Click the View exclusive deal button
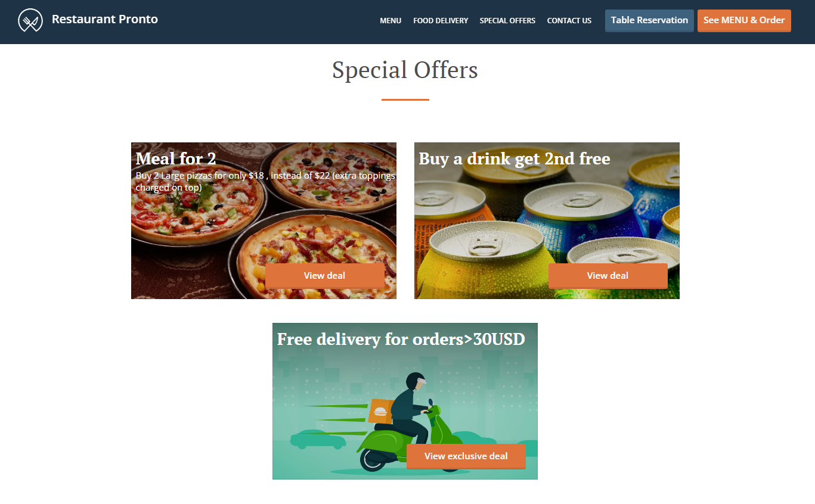 click(466, 456)
